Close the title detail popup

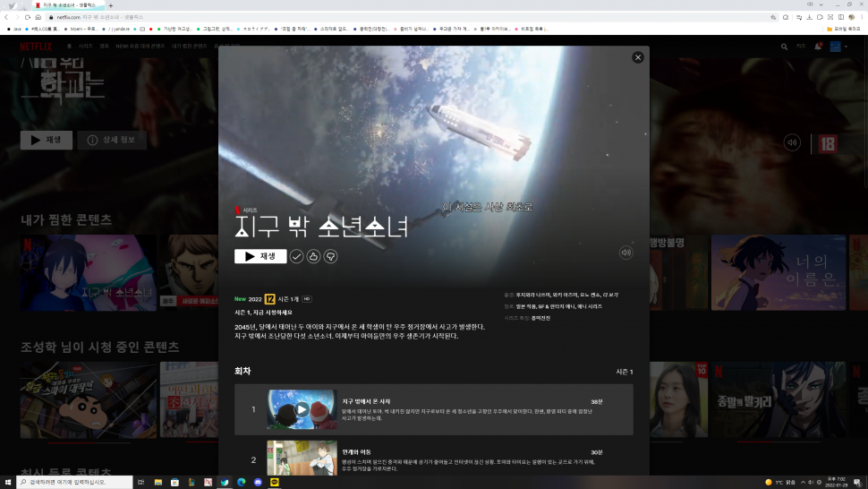click(x=638, y=57)
